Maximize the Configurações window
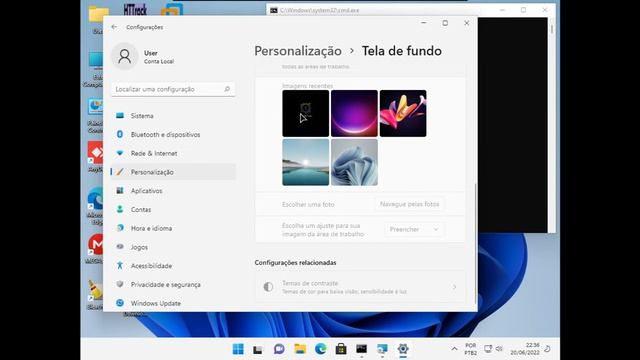 [445, 23]
